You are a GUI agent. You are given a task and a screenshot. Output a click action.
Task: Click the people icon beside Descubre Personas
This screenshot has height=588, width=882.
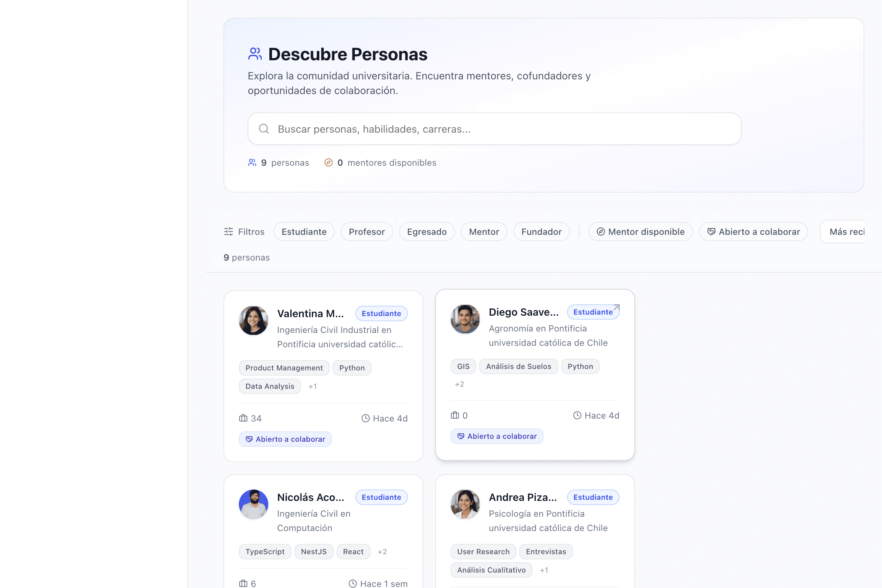pyautogui.click(x=255, y=53)
